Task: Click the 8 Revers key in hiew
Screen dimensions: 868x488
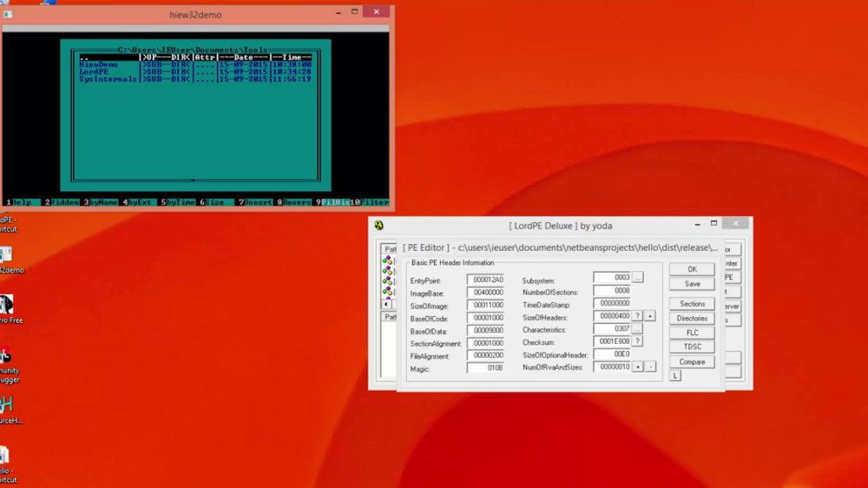Action: [x=294, y=202]
